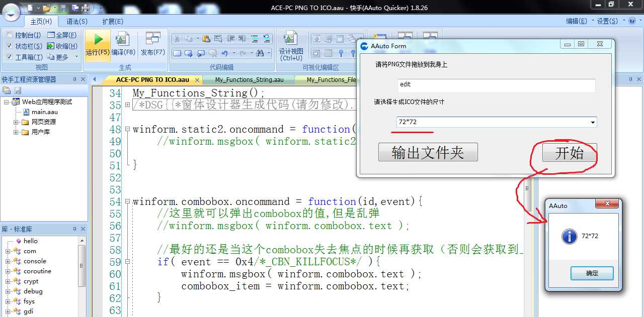Select the hello library item
Image resolution: width=644 pixels, height=317 pixels.
[x=31, y=241]
